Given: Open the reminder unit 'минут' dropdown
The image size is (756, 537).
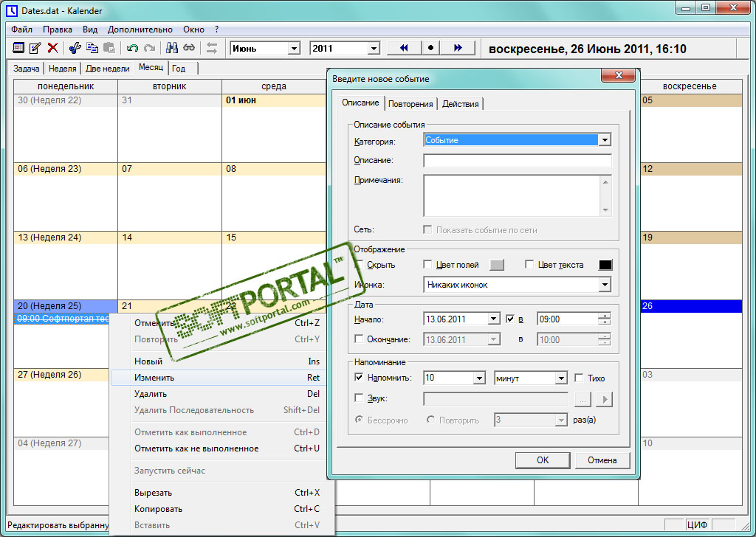Looking at the screenshot, I should point(561,378).
